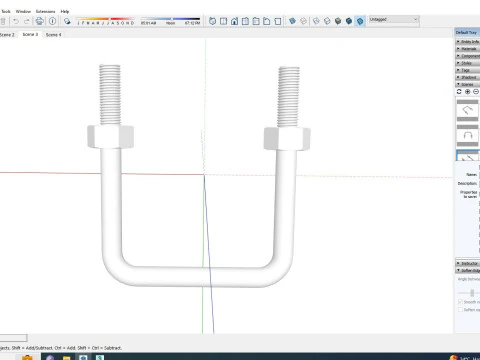The width and height of the screenshot is (480, 360).
Task: Toggle the Show/Hide Shadows icon
Action: point(67,21)
